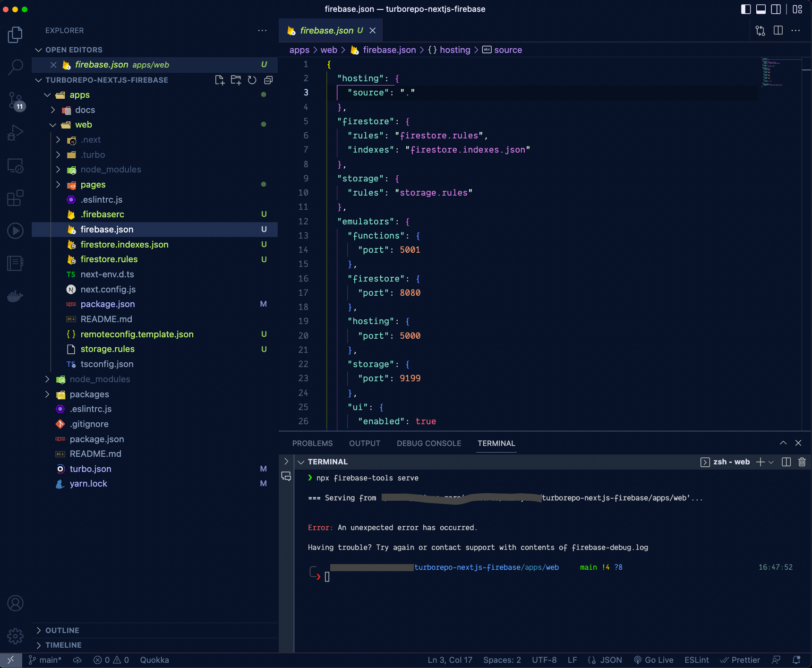
Task: Change file encoding UTF-8
Action: tap(544, 660)
